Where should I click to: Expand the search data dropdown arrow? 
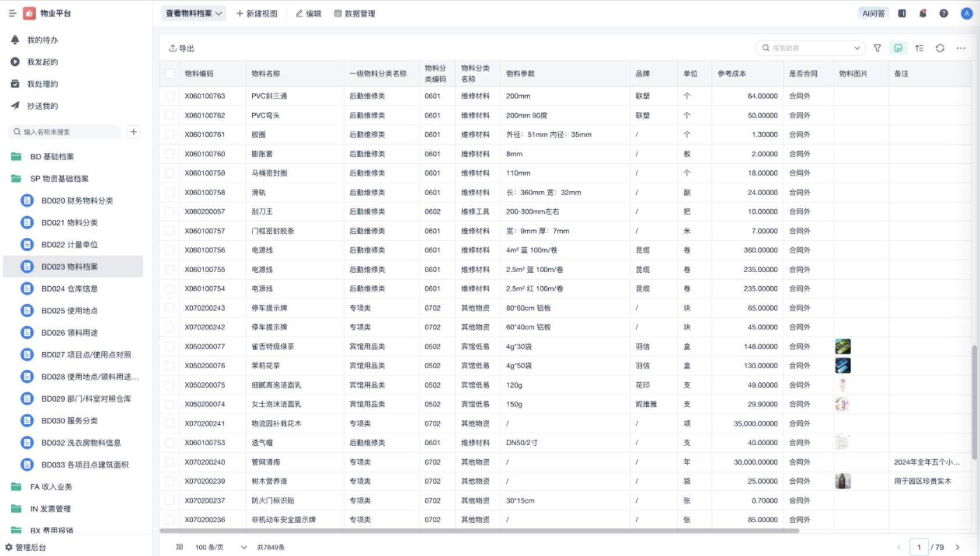pos(857,48)
